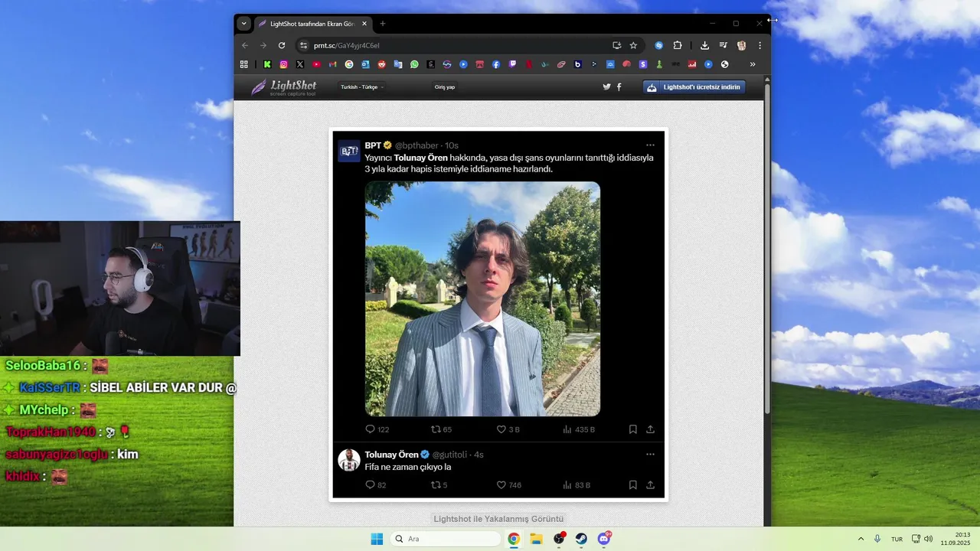The height and width of the screenshot is (551, 980).
Task: Close the LightShot tab
Action: [364, 24]
